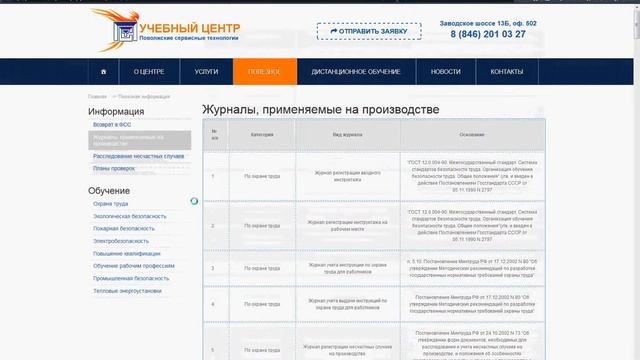Viewport: 640px width, 360px height.
Task: Open the КОНТАКТЫ page
Action: [507, 71]
